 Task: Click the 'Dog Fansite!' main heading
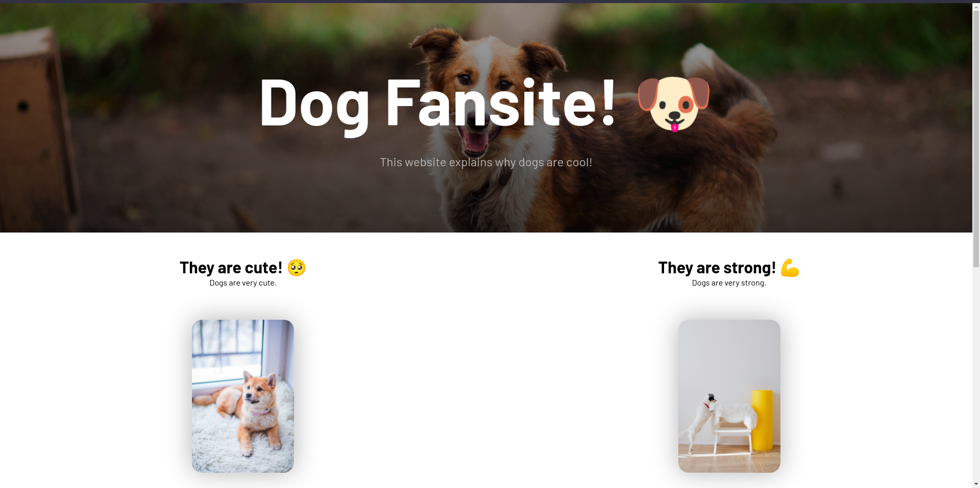point(438,102)
